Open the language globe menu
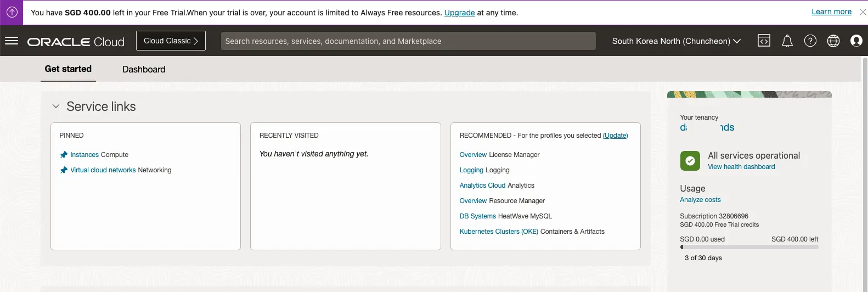Image resolution: width=868 pixels, height=292 pixels. pyautogui.click(x=833, y=41)
